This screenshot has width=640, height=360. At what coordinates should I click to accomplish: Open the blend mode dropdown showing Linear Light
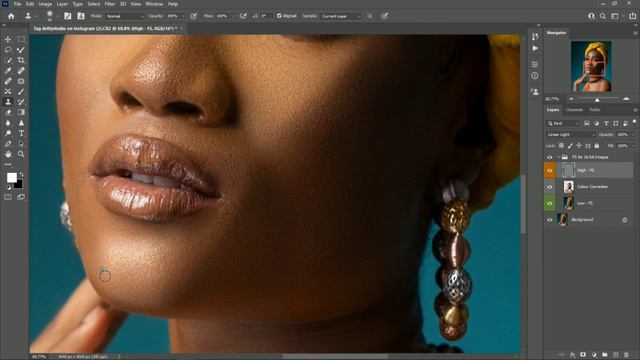(571, 134)
